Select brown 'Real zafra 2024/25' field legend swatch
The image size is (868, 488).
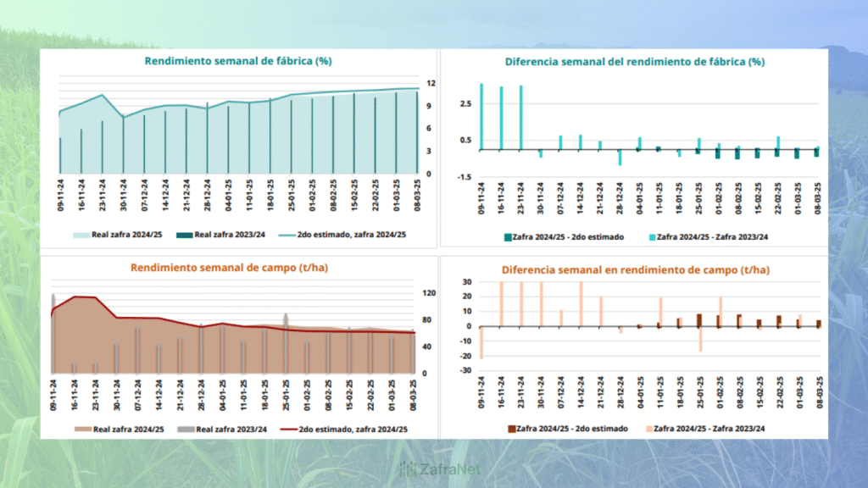pos(81,430)
